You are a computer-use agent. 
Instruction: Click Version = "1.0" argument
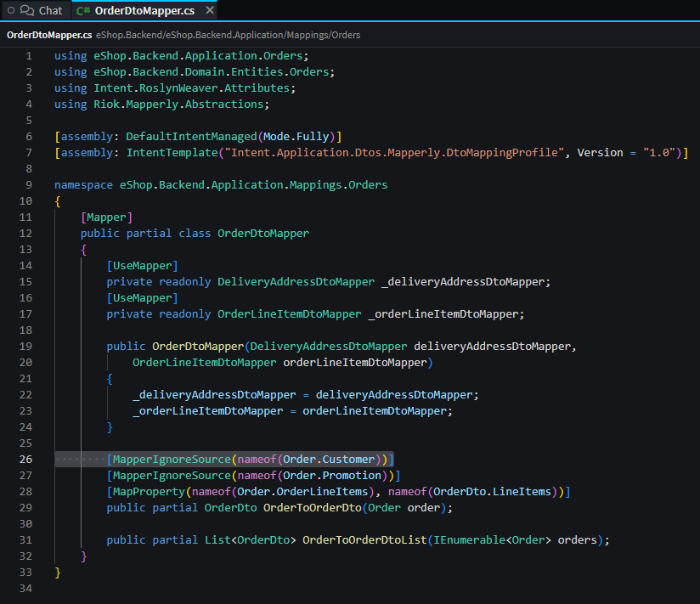click(626, 153)
